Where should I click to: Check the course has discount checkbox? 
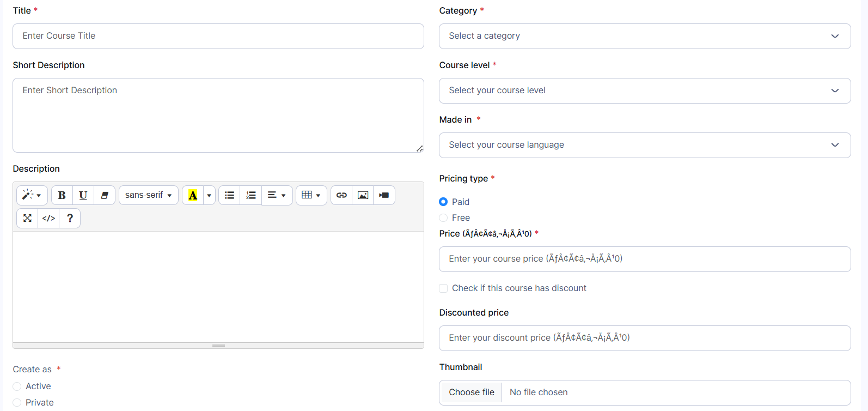(x=443, y=288)
